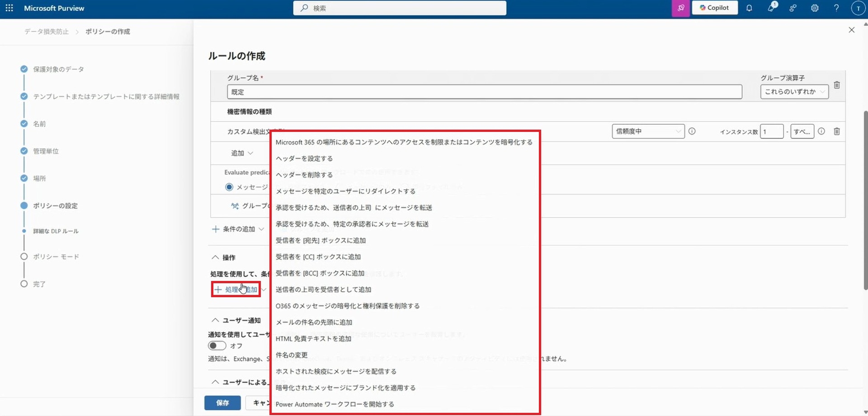
Task: Open the 信頼度中 confidence dropdown
Action: (x=648, y=131)
